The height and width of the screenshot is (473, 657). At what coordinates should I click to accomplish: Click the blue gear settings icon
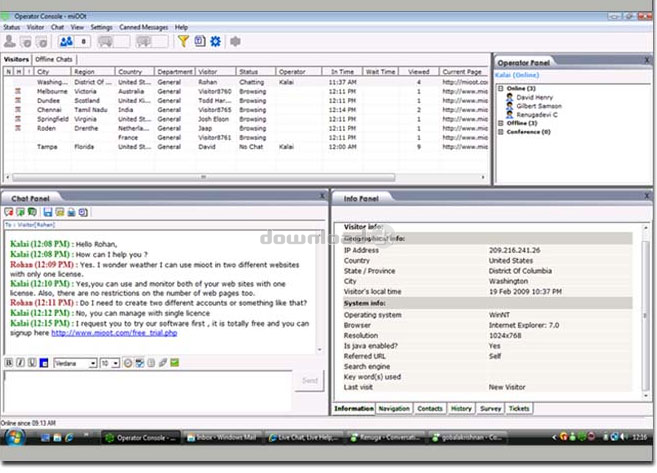click(215, 41)
